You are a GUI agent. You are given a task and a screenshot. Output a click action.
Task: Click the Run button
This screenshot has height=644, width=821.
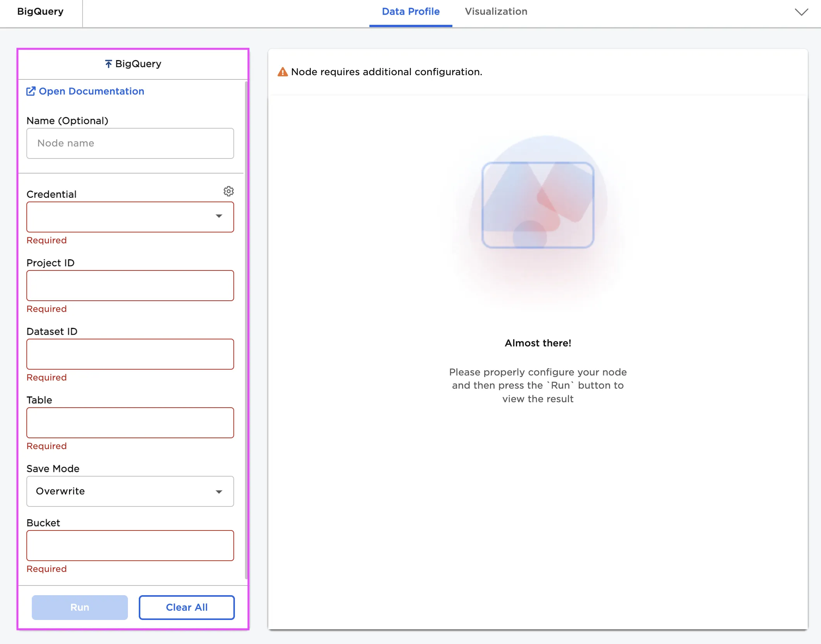(x=79, y=607)
